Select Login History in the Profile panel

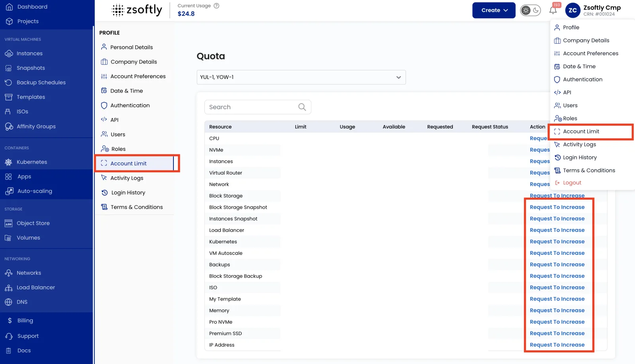(x=123, y=193)
